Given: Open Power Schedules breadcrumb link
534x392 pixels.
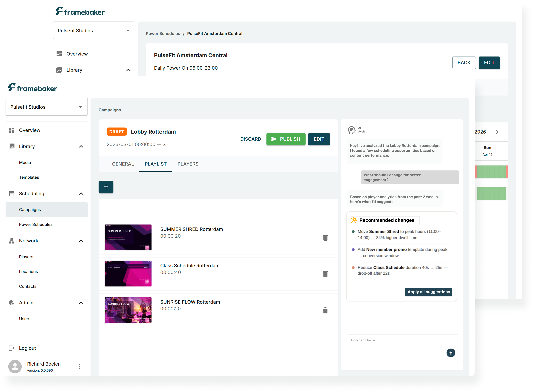Looking at the screenshot, I should point(163,33).
